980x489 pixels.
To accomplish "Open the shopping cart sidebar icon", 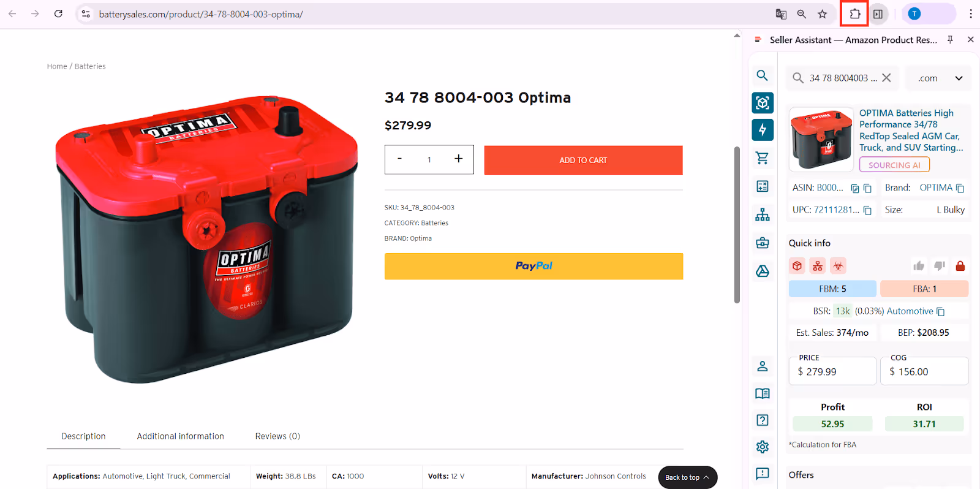I will pos(762,158).
